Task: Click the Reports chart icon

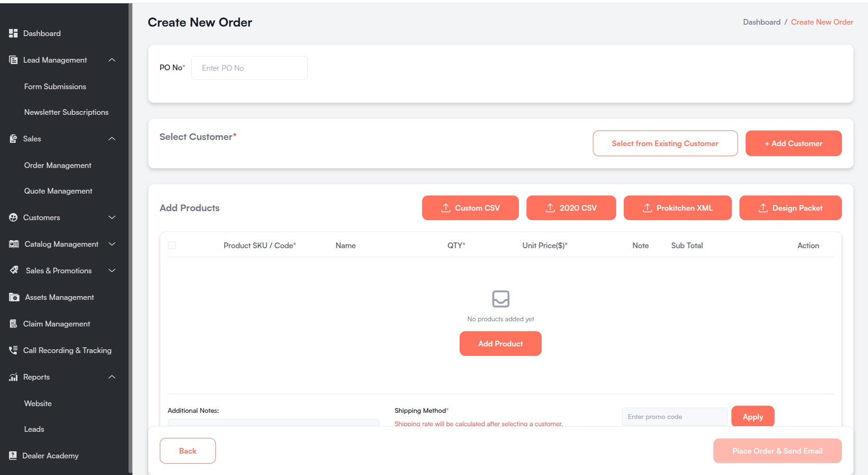Action: coord(13,377)
